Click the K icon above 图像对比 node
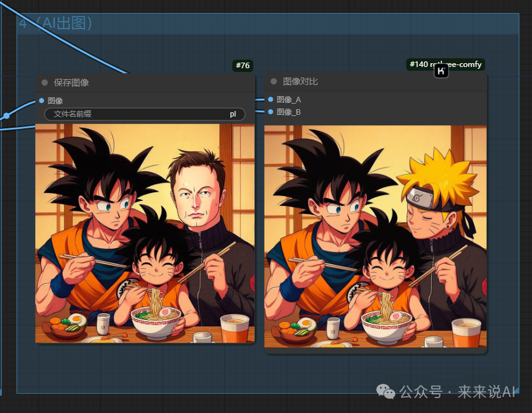The width and height of the screenshot is (532, 413). (441, 71)
